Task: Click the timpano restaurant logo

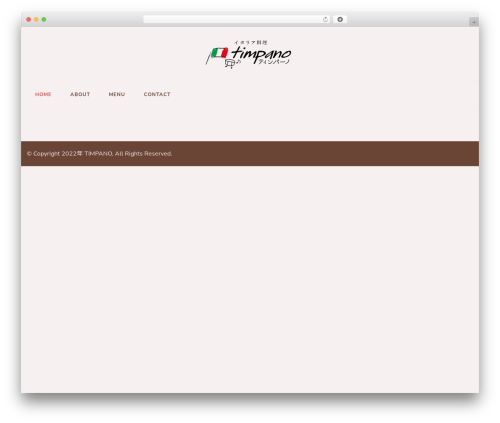Action: 248,54
